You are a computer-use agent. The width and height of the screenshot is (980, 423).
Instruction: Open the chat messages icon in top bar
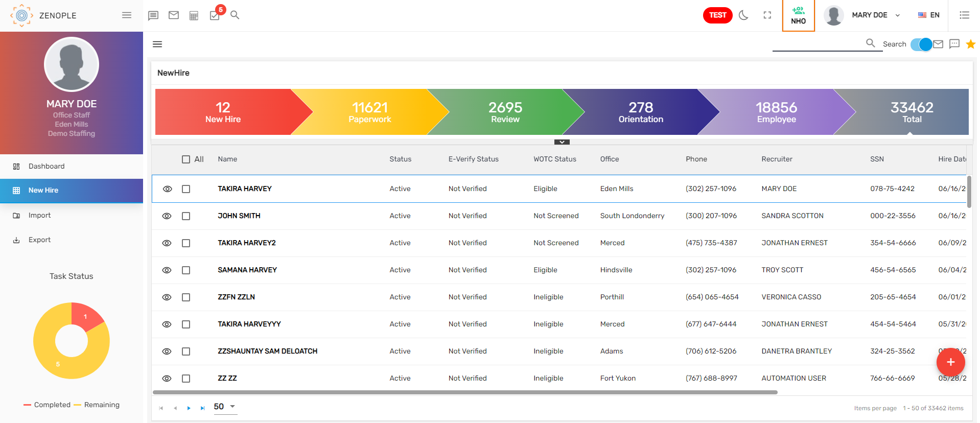[x=153, y=15]
